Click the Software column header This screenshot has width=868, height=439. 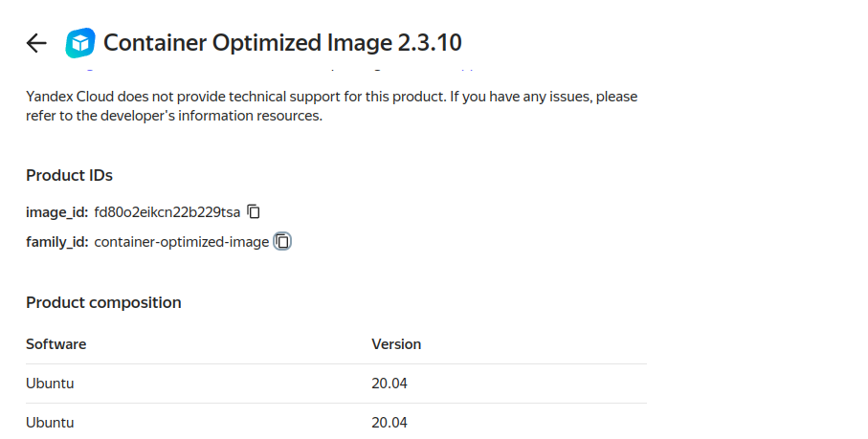pos(56,344)
